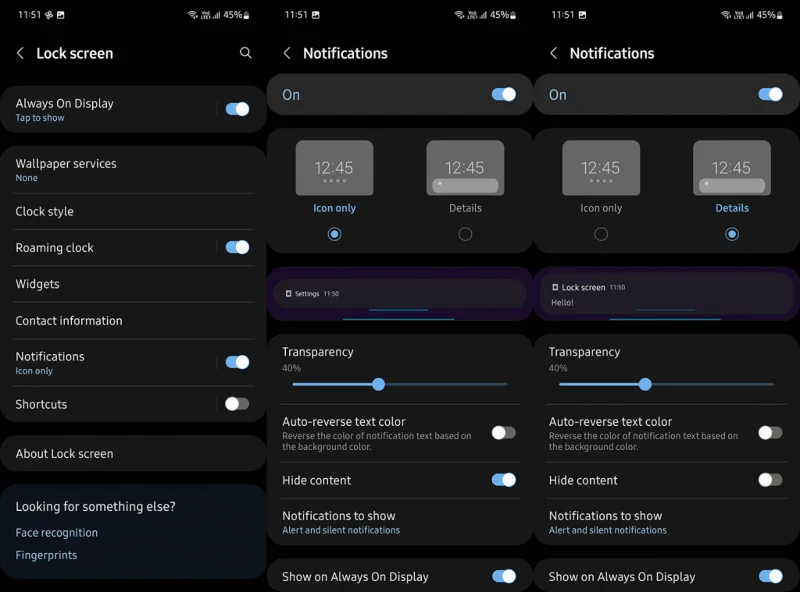
Task: Tap the Settings notification preview
Action: pos(400,293)
